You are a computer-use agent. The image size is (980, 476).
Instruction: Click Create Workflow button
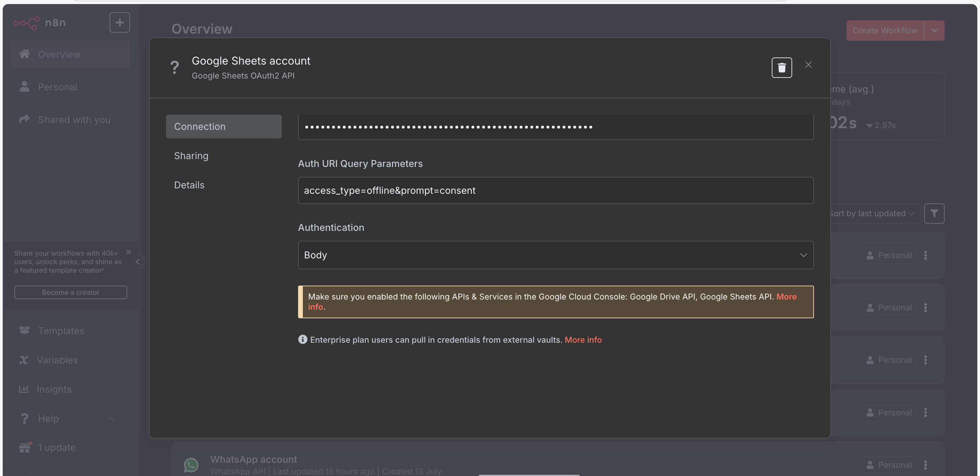coord(884,30)
